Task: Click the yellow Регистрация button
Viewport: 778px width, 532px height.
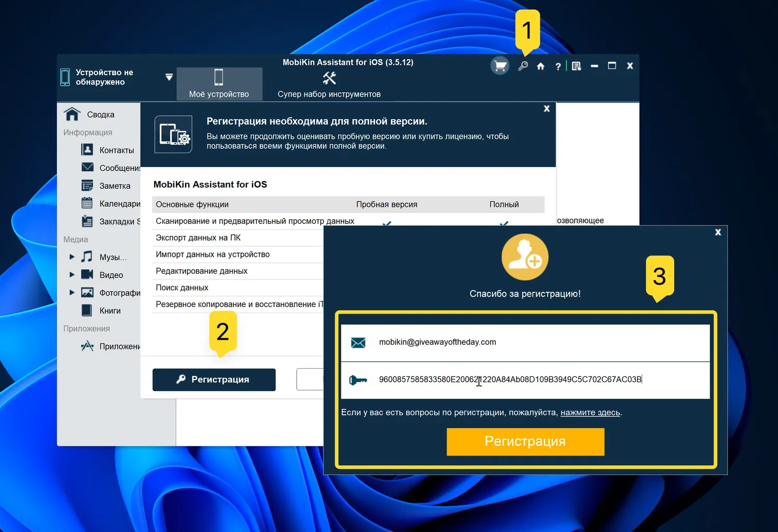Action: (x=525, y=441)
